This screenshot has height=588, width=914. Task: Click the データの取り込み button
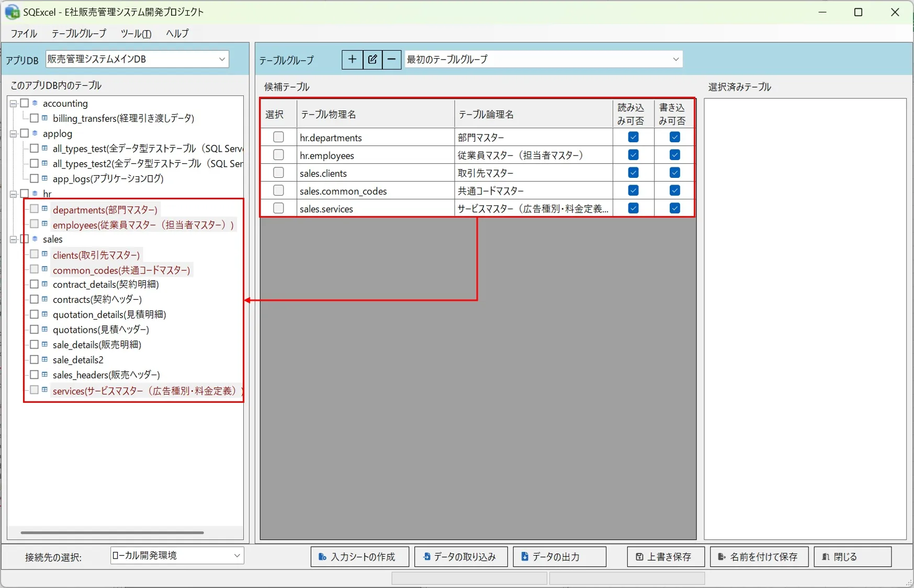tap(461, 557)
